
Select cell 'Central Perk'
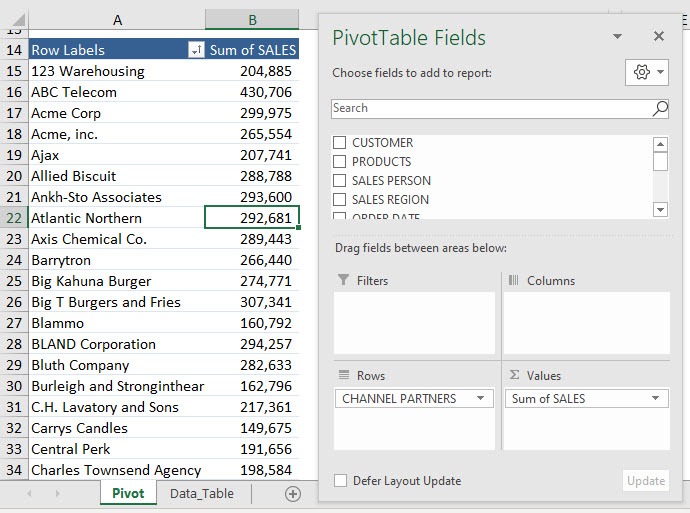click(x=117, y=449)
